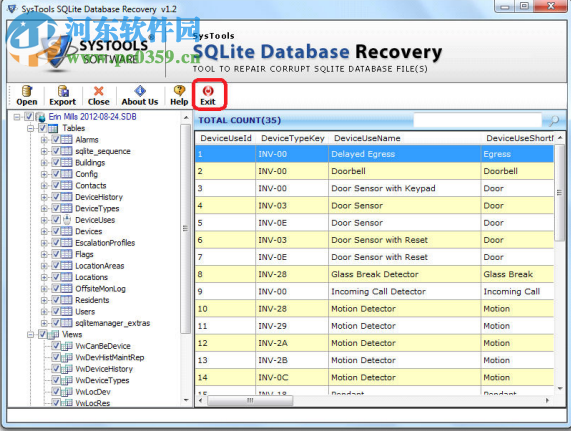571x431 pixels.
Task: Click the Tables folder icon
Action: point(53,128)
